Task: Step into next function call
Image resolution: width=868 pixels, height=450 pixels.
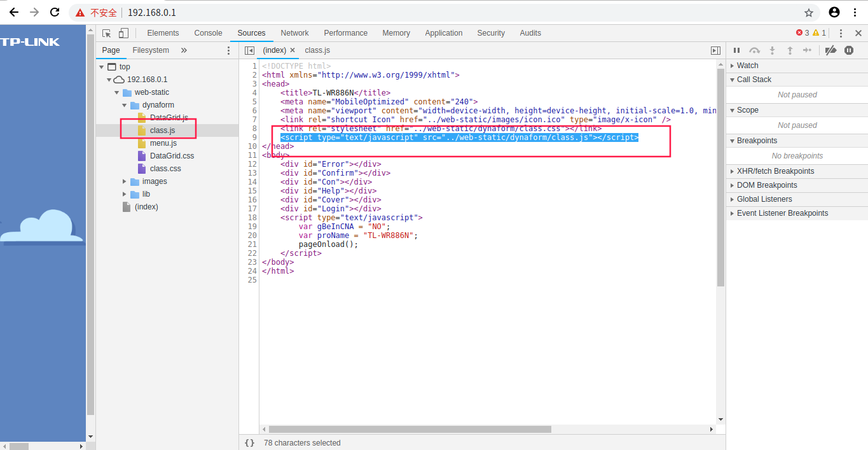Action: tap(773, 50)
